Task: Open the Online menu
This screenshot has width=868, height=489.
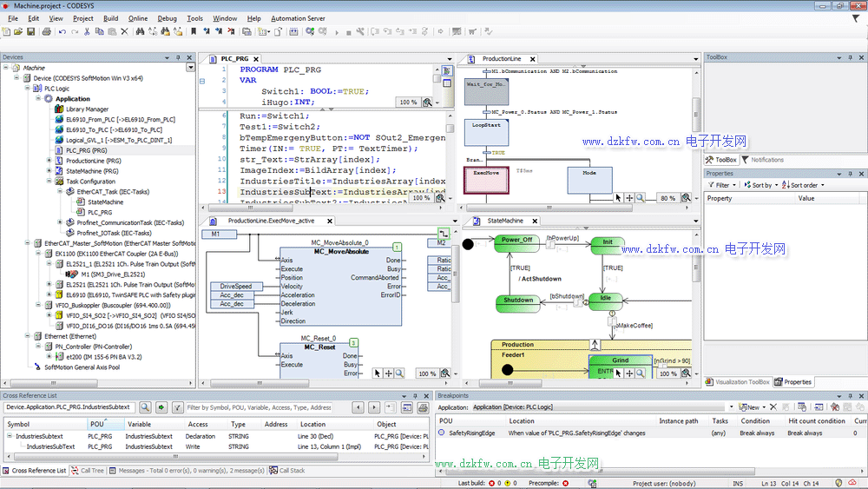Action: point(137,18)
